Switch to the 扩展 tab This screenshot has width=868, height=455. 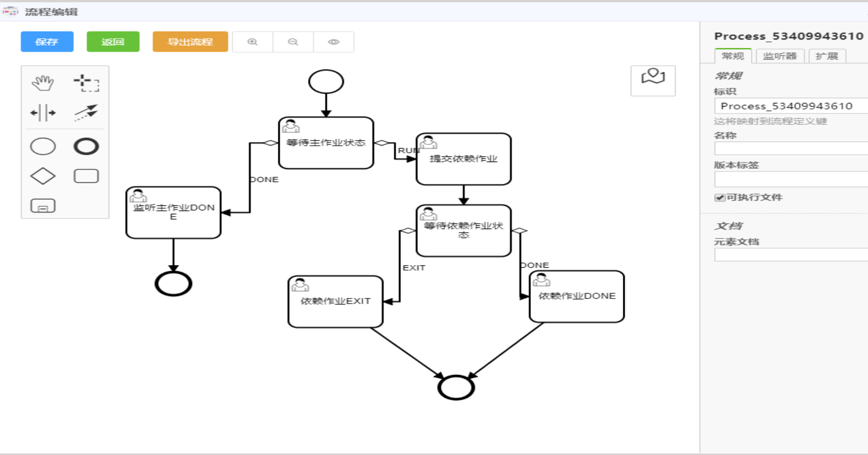pos(827,56)
